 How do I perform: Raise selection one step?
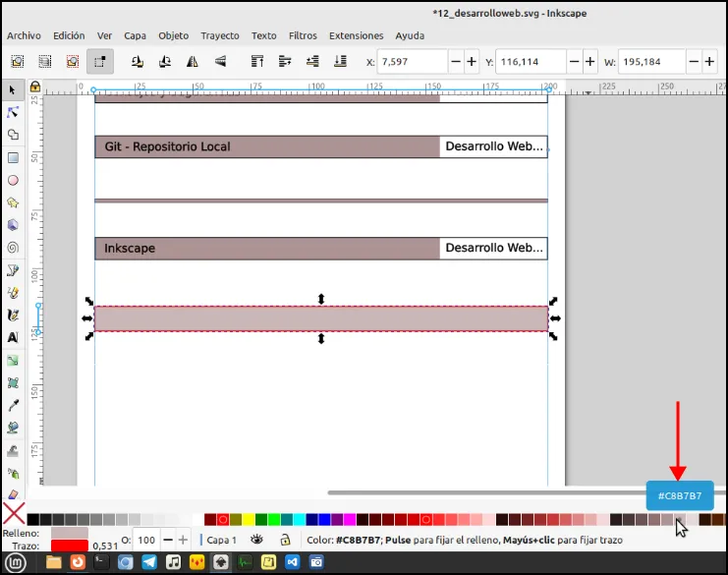click(x=285, y=61)
